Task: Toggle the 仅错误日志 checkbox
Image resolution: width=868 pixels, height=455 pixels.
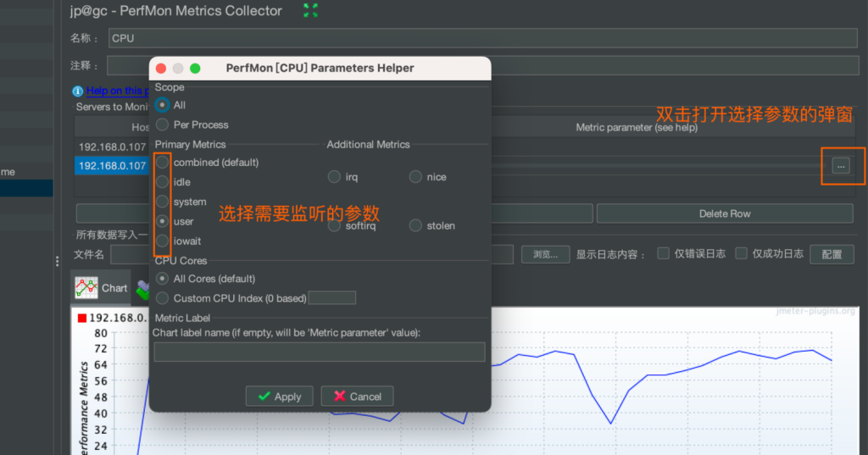Action: coord(663,253)
